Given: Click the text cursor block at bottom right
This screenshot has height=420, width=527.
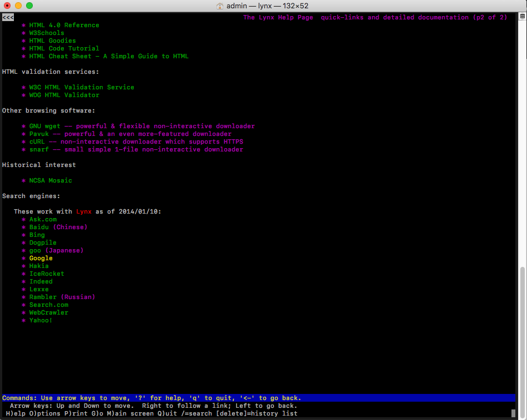Looking at the screenshot, I should 513,413.
